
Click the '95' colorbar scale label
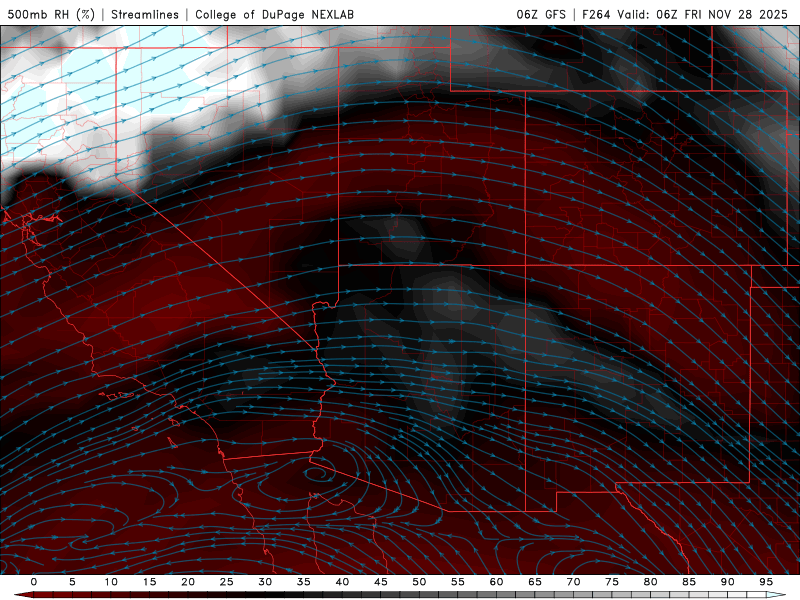(766, 582)
